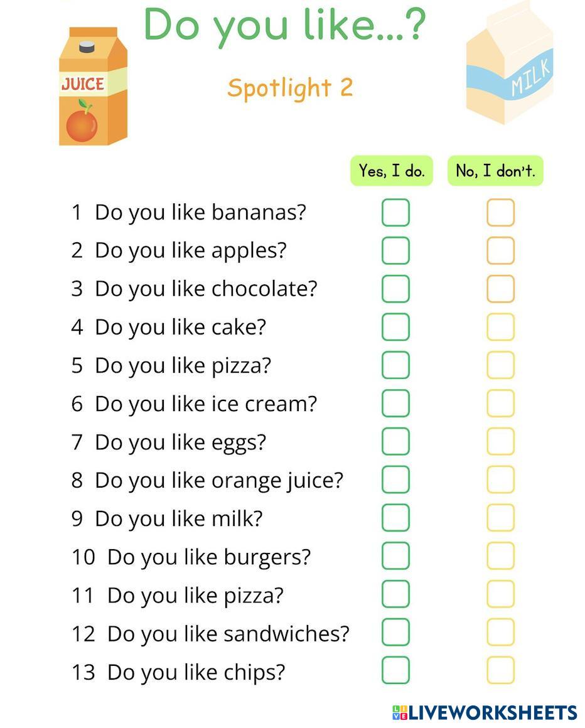Click the orange juice carton picture
The width and height of the screenshot is (585, 728).
[x=93, y=88]
